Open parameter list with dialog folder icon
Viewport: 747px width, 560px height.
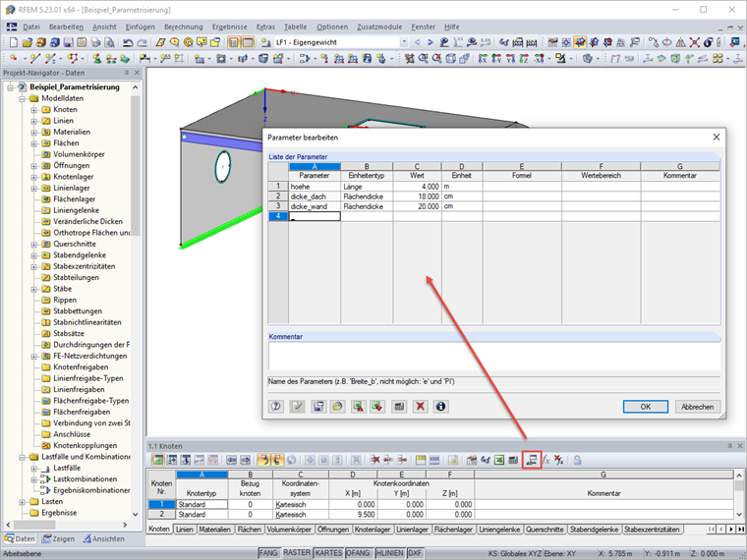[337, 407]
